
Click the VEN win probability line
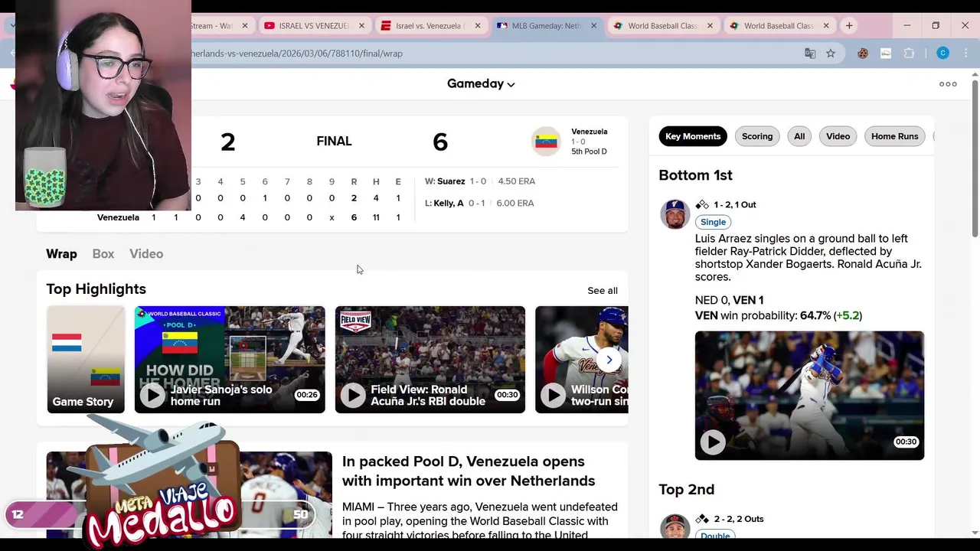(779, 315)
